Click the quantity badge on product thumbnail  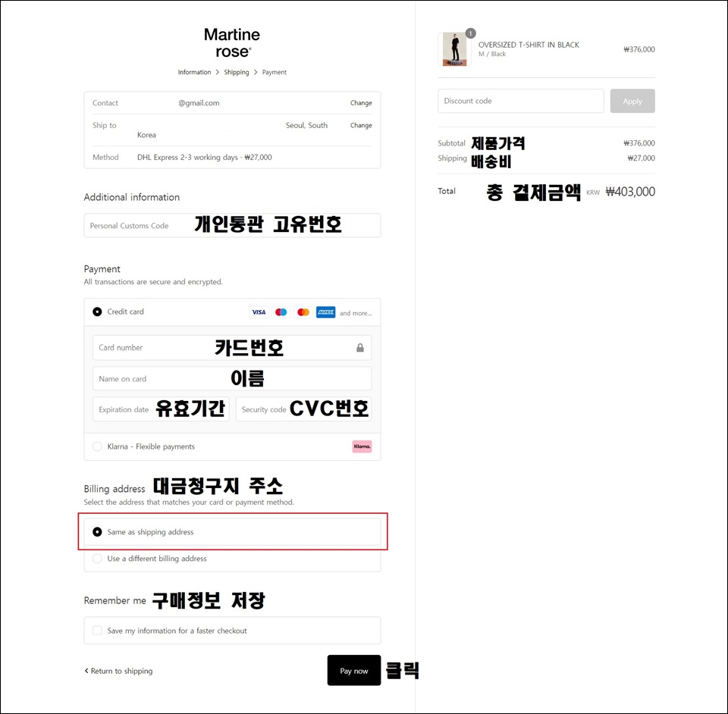pyautogui.click(x=470, y=33)
